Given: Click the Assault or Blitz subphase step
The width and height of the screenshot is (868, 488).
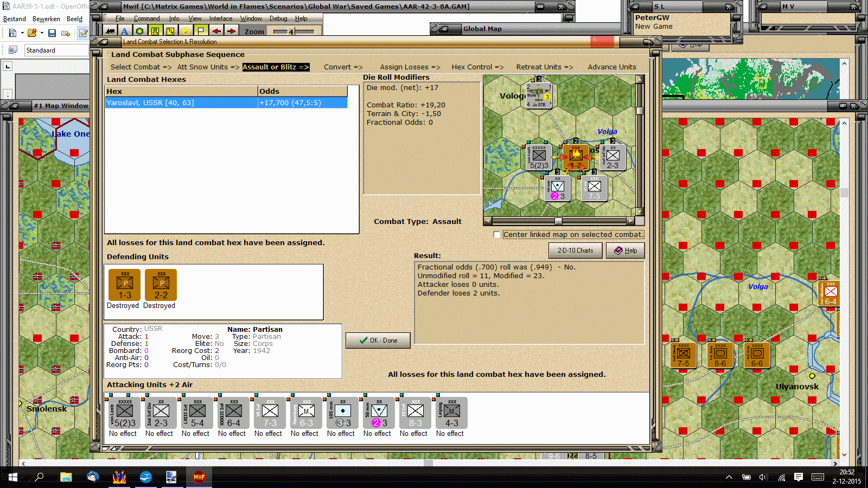Looking at the screenshot, I should [276, 67].
